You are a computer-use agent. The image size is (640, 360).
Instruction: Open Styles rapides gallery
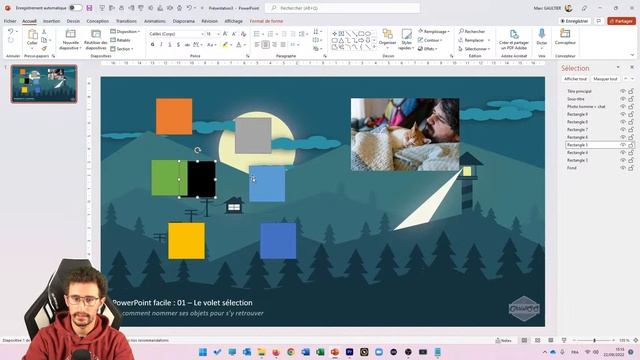[x=406, y=39]
